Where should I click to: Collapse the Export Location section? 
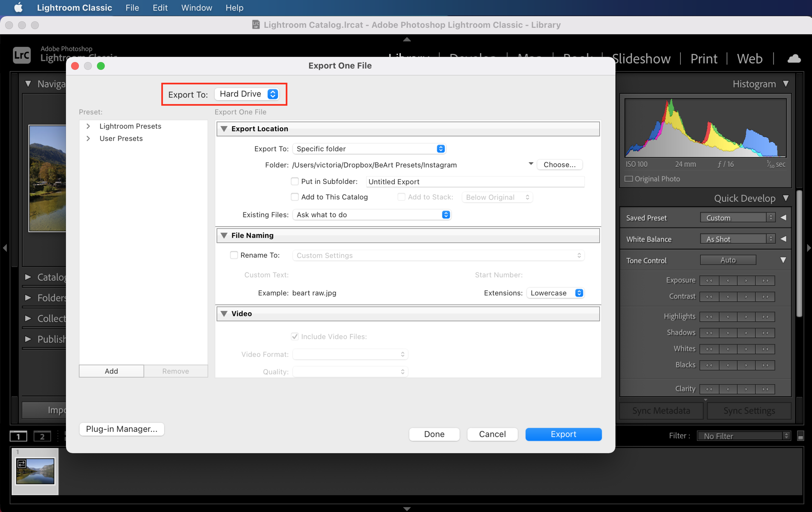click(x=224, y=129)
